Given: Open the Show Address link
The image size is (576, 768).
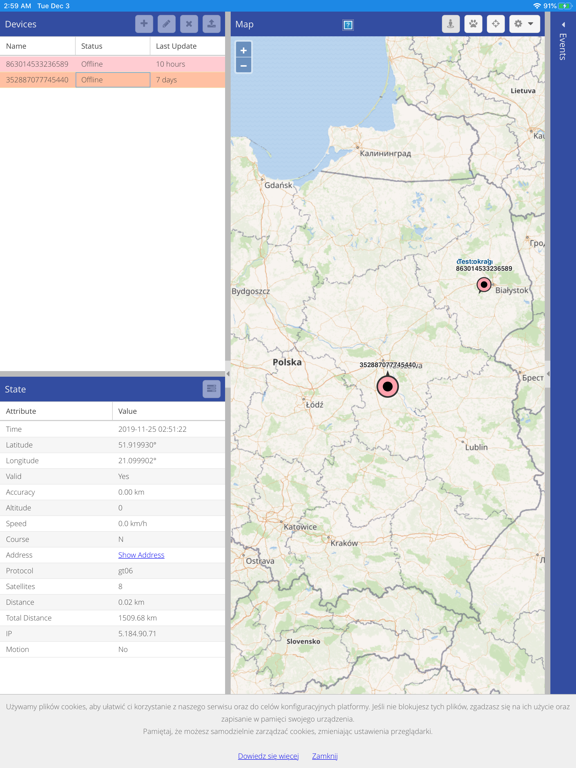Looking at the screenshot, I should coord(141,555).
